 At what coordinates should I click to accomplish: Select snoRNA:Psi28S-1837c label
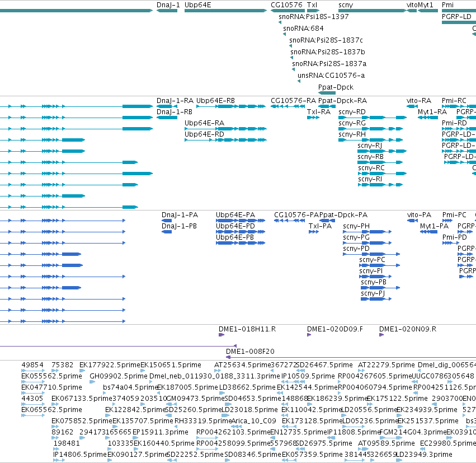(x=326, y=40)
